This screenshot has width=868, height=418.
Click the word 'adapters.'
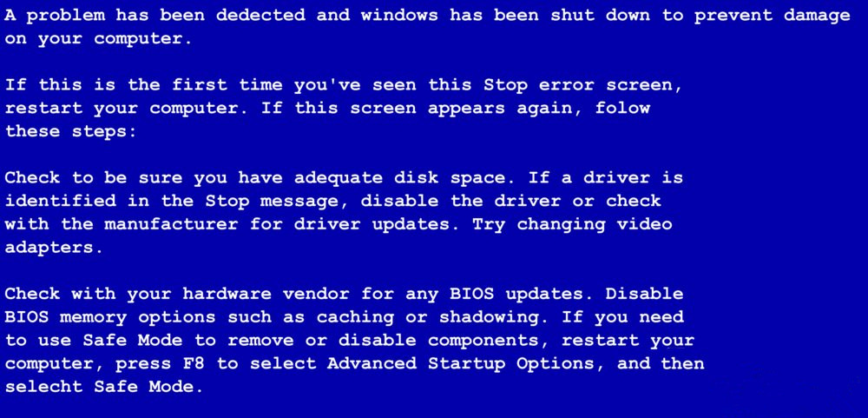(x=54, y=248)
